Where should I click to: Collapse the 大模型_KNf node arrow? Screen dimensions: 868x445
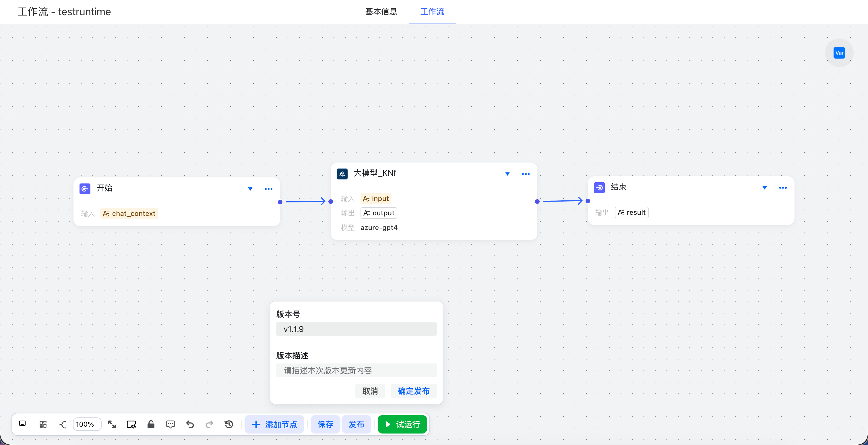pyautogui.click(x=507, y=174)
